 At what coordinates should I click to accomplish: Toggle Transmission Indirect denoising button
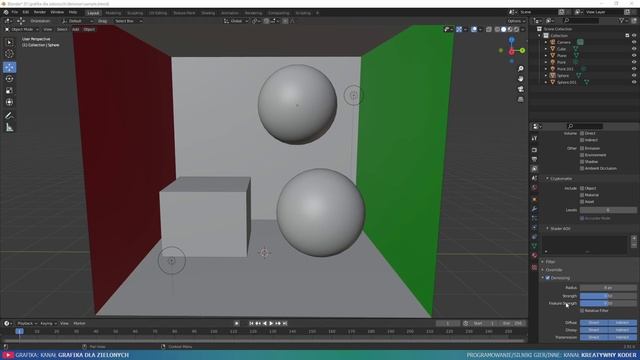coord(622,337)
